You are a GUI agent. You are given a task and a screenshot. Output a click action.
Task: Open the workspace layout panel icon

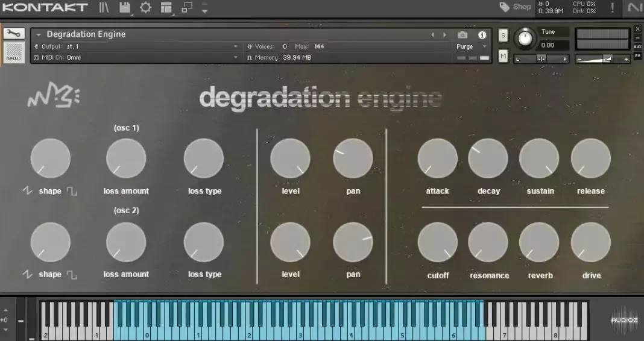click(166, 7)
